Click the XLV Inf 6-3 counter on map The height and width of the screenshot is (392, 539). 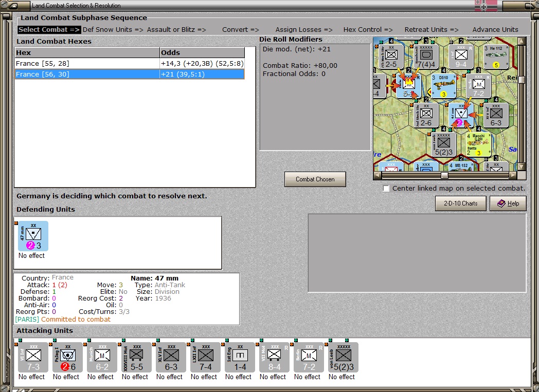click(496, 115)
